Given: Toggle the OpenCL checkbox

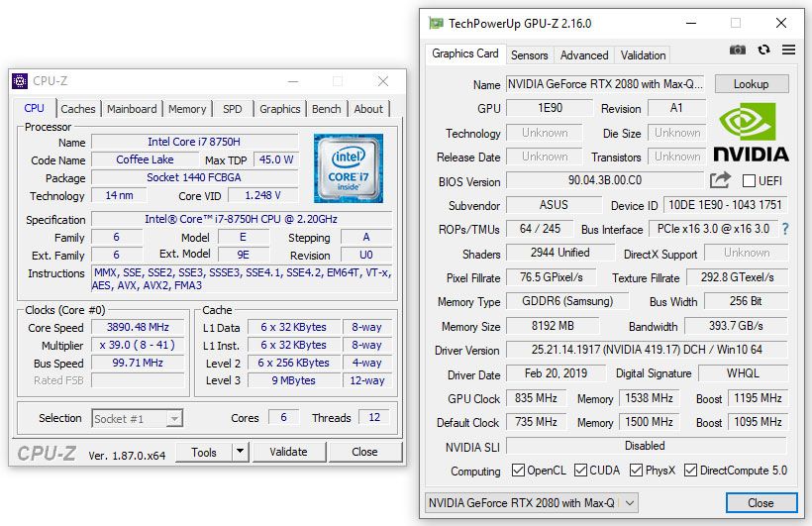Looking at the screenshot, I should pyautogui.click(x=518, y=470).
